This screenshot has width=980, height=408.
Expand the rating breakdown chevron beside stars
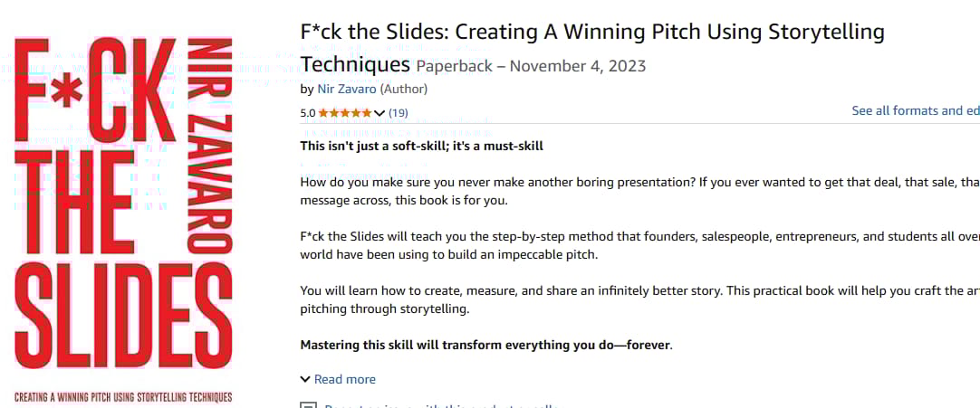click(x=380, y=113)
